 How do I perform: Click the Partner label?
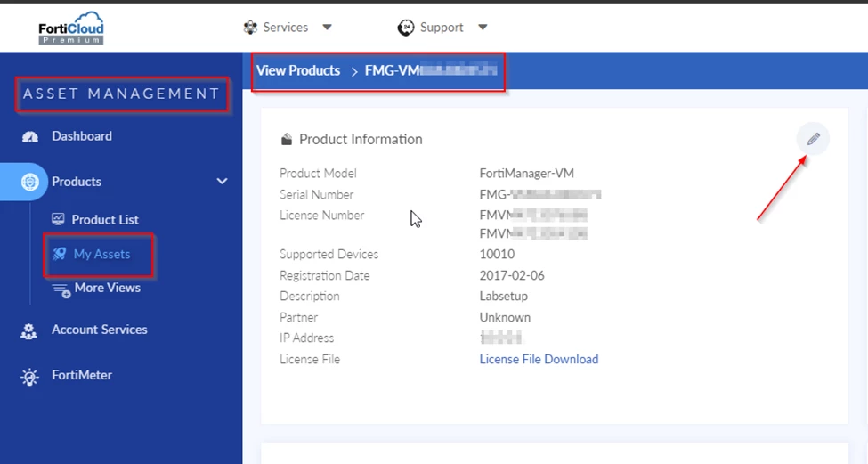(298, 317)
